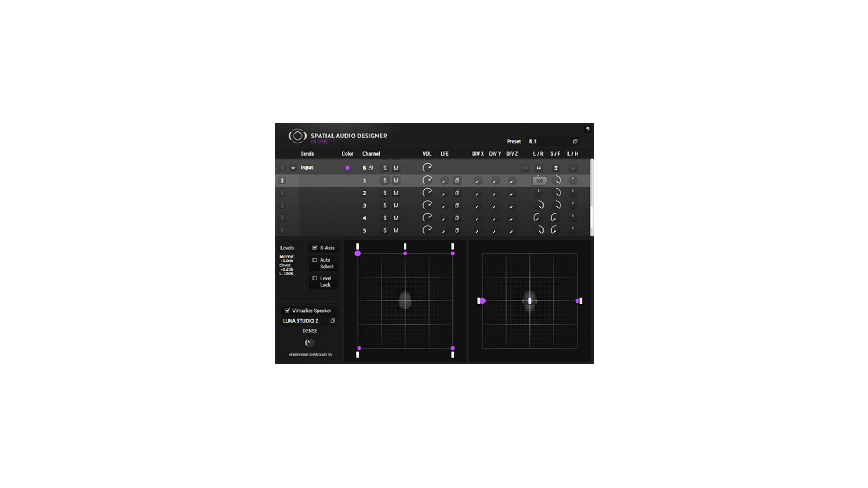Image resolution: width=868 pixels, height=488 pixels.
Task: Open the help question mark icon
Action: tap(588, 130)
